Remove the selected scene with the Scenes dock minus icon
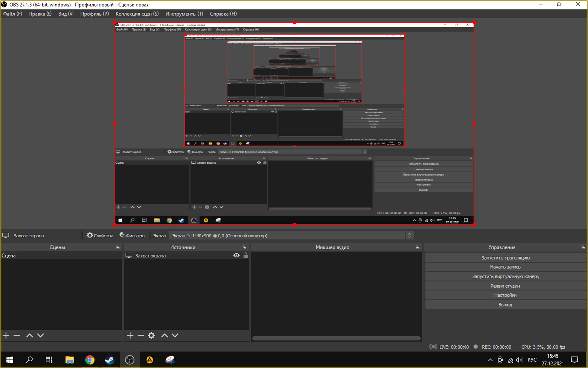588x368 pixels. pyautogui.click(x=17, y=335)
